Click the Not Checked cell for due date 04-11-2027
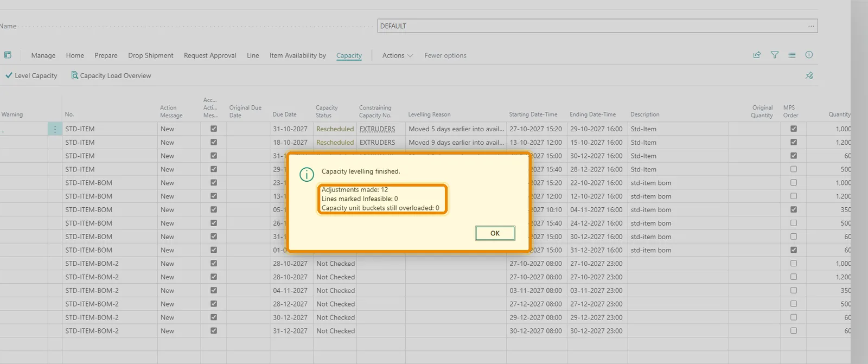 click(x=335, y=291)
